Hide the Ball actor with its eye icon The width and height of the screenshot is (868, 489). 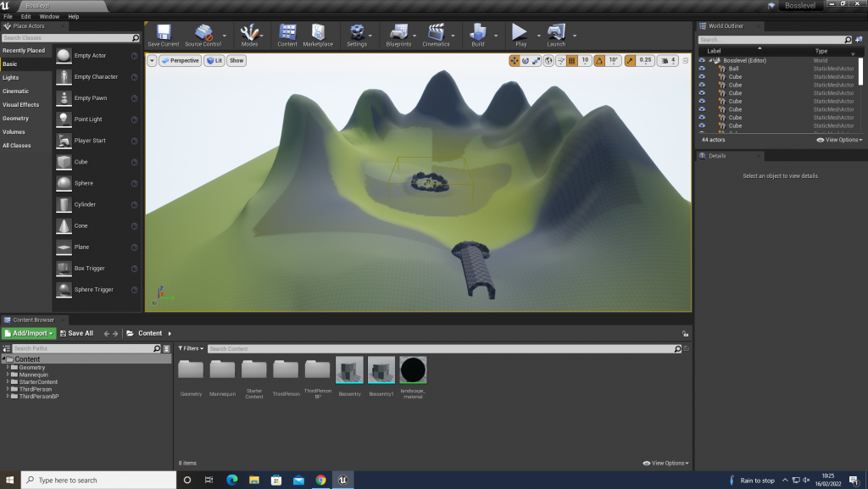[702, 69]
